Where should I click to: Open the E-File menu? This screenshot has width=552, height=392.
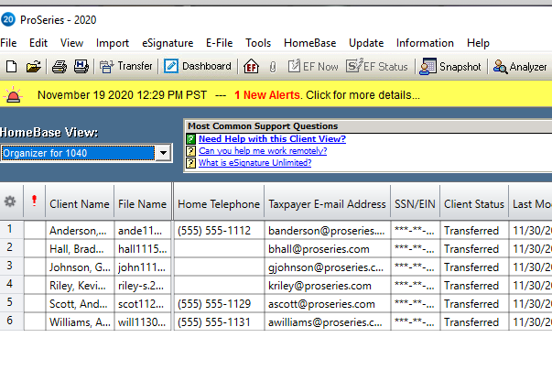click(219, 43)
